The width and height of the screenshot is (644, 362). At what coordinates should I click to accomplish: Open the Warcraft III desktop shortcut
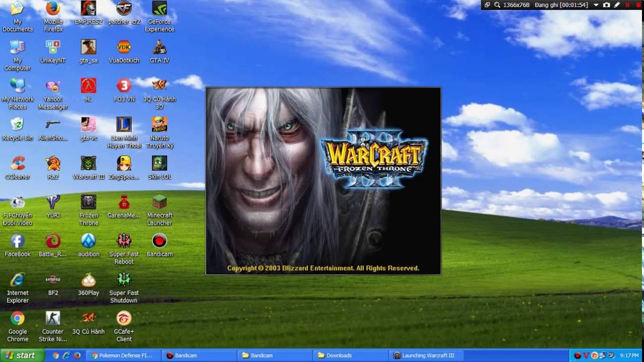point(89,168)
